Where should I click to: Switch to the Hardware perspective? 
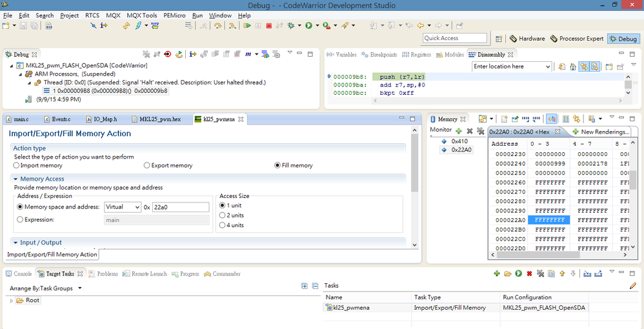527,39
